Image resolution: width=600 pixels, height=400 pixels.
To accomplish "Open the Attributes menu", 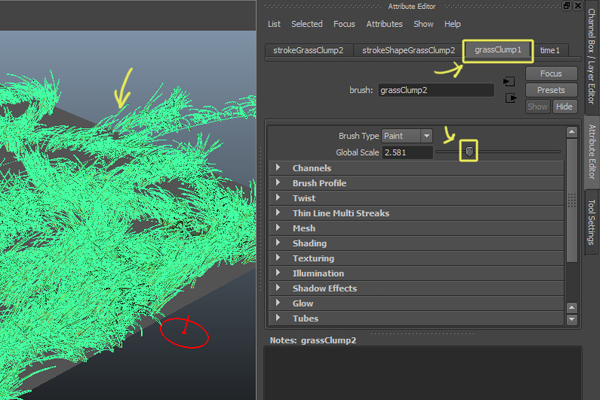I will (x=384, y=24).
